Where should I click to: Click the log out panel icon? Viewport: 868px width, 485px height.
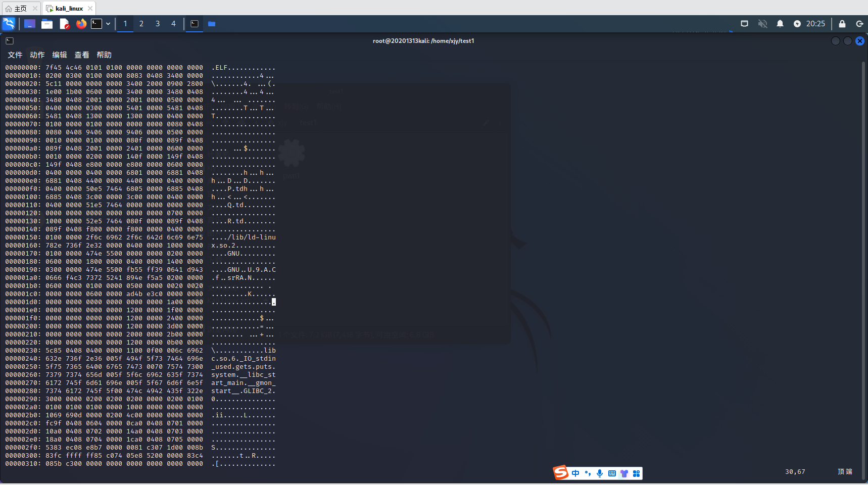(859, 24)
